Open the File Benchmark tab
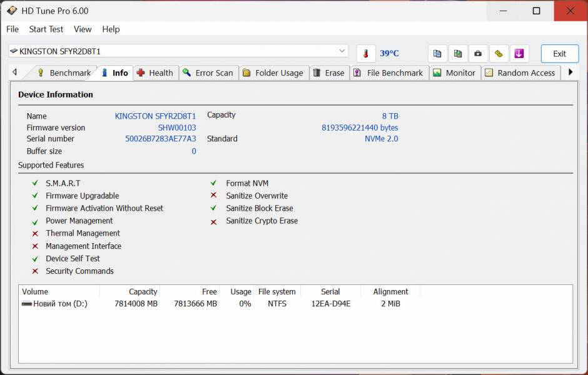 tap(388, 73)
